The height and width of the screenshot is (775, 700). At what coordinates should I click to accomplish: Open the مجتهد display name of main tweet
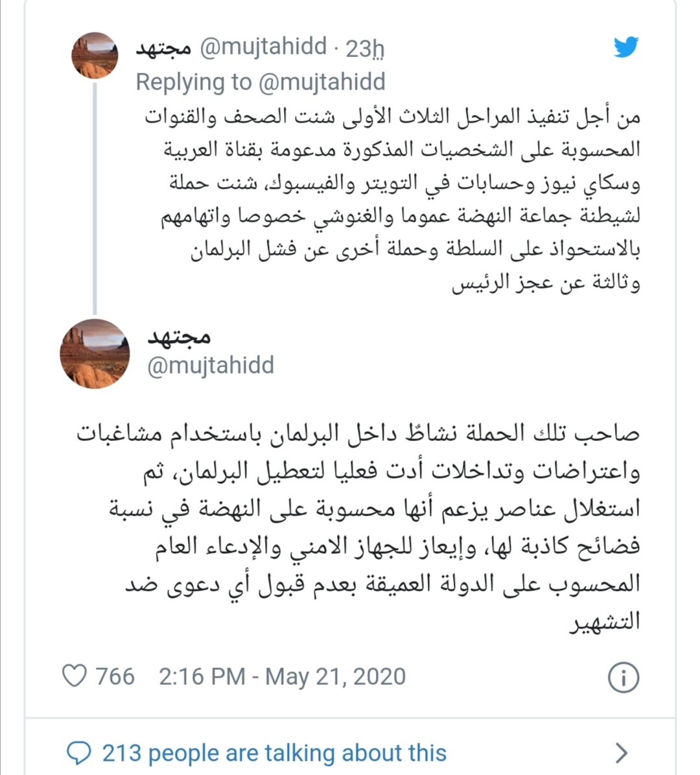tap(180, 337)
